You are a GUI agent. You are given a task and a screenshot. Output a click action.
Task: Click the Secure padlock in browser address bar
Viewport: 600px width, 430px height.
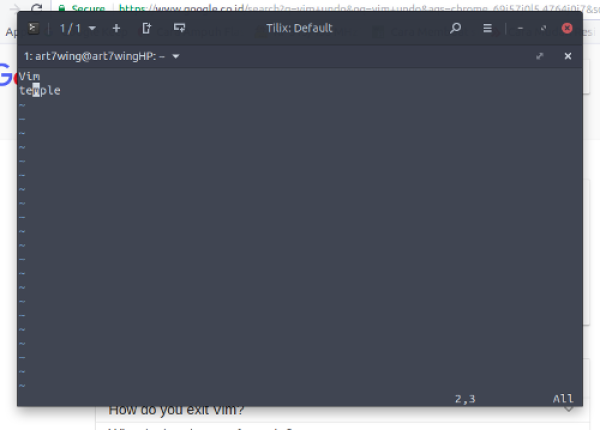pyautogui.click(x=61, y=8)
